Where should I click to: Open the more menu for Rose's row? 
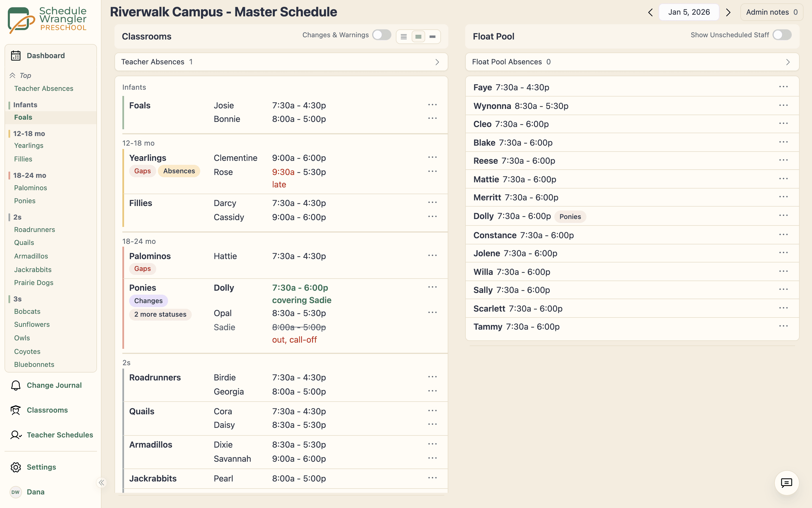(433, 171)
